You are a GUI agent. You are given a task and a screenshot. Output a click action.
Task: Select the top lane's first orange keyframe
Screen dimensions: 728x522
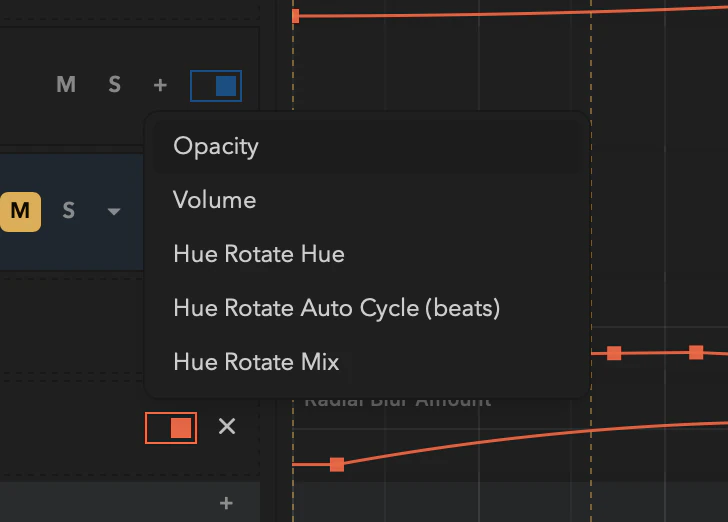point(296,16)
